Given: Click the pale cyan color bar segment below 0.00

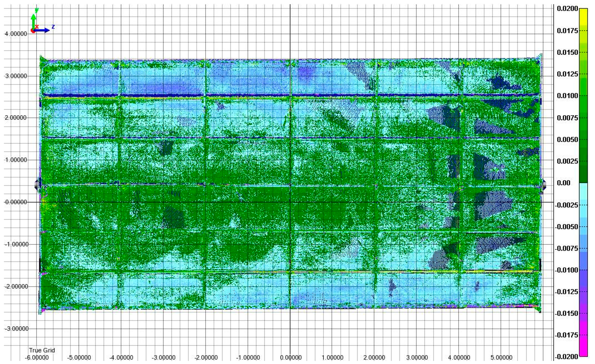Looking at the screenshot, I should pos(583,191).
